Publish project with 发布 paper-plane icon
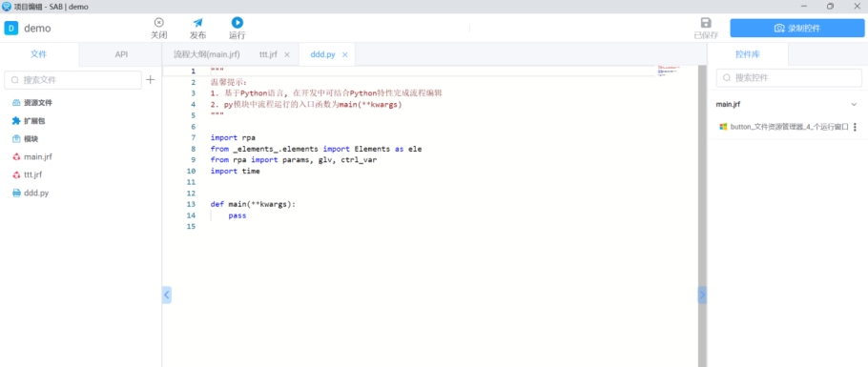This screenshot has width=868, height=367. 197,23
